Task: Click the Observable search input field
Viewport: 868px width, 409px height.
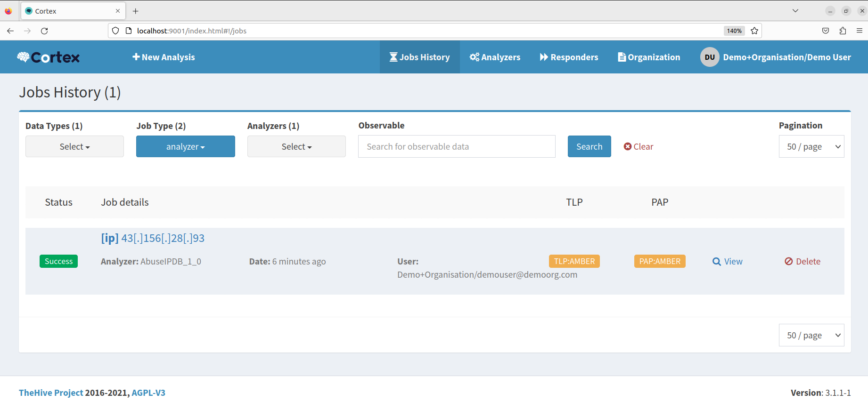Action: click(457, 146)
